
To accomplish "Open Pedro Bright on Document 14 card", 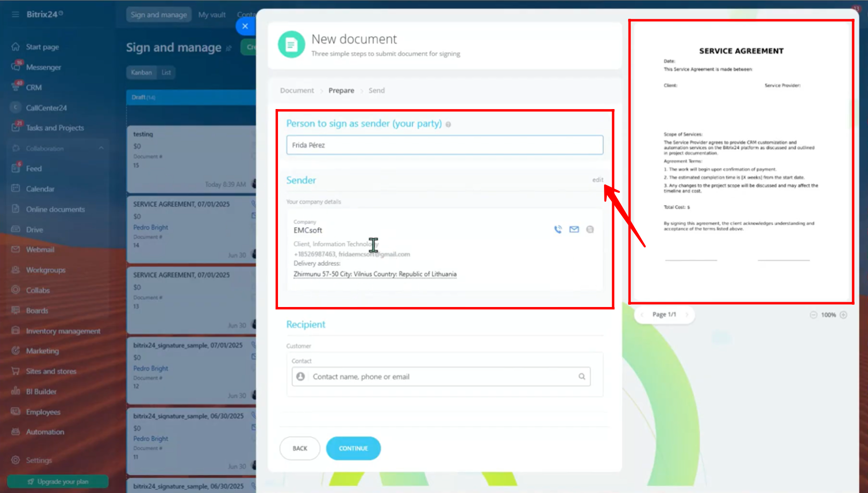I will pos(151,227).
